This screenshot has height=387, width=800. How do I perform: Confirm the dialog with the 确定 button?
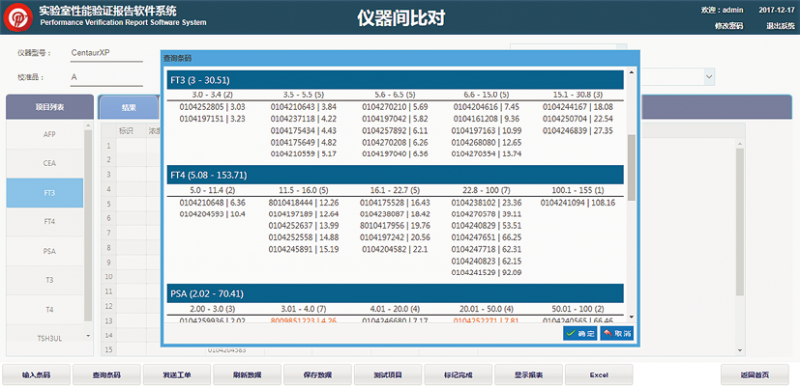pyautogui.click(x=580, y=333)
